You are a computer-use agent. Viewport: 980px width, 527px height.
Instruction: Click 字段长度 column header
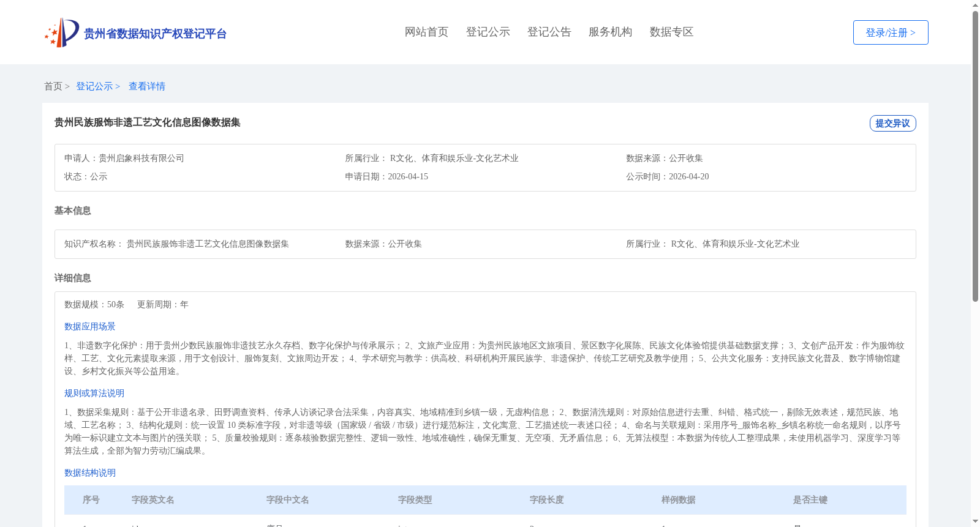click(x=547, y=500)
